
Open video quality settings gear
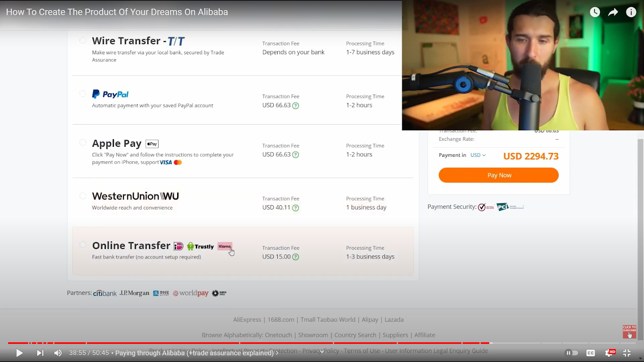point(609,353)
